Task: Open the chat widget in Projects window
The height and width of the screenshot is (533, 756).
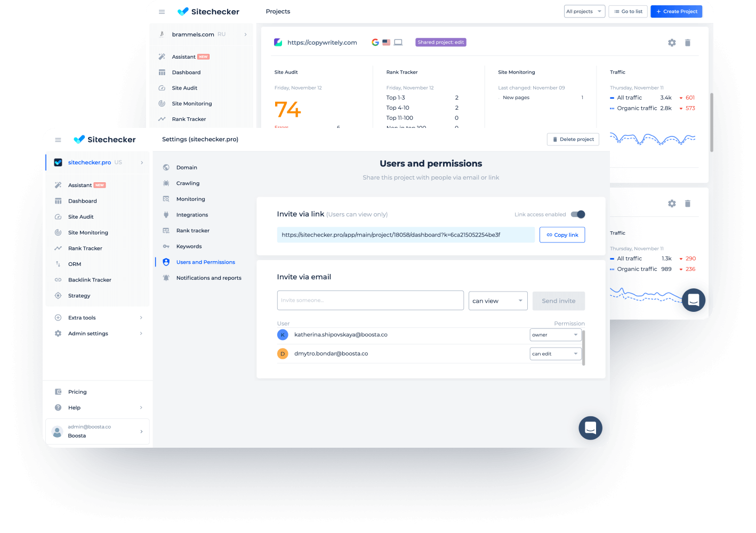Action: [x=694, y=300]
